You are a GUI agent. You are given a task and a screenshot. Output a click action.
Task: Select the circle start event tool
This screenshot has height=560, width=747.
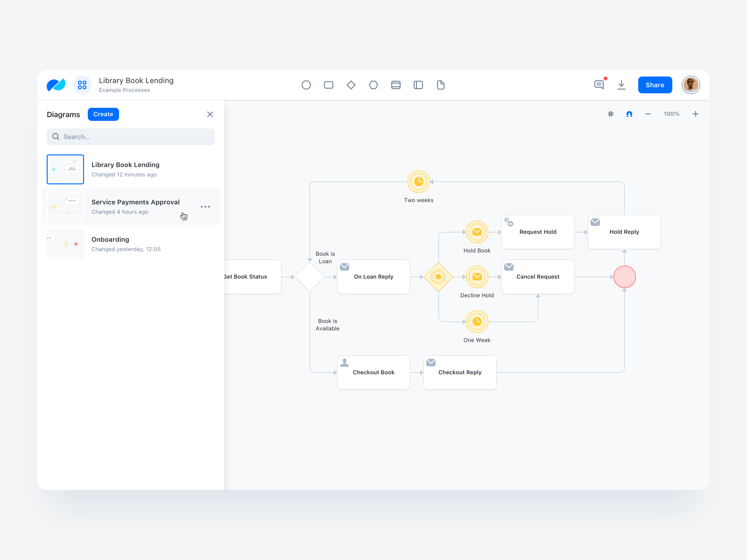(306, 85)
